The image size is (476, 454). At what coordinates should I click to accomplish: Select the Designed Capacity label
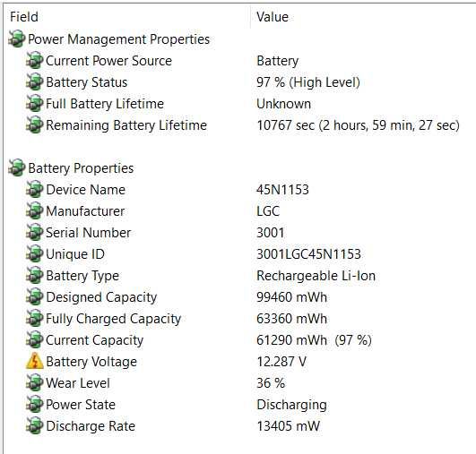[x=101, y=297]
